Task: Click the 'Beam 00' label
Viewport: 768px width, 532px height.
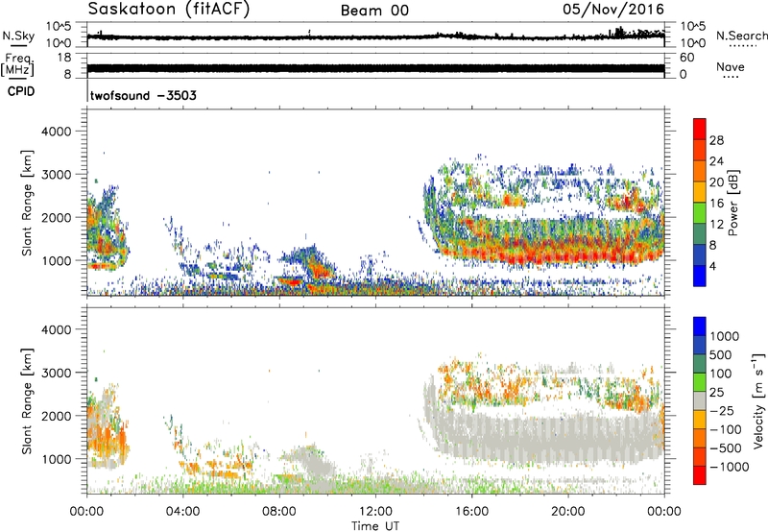Action: coord(374,11)
